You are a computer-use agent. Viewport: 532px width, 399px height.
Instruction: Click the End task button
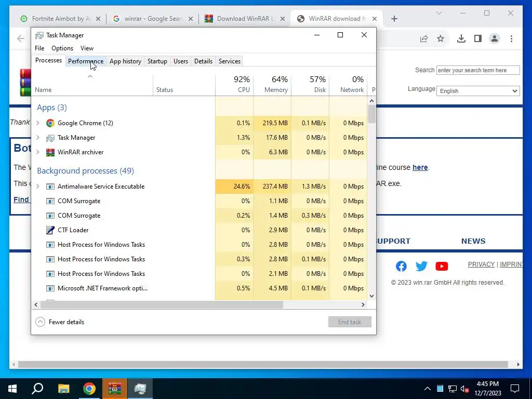[350, 322]
